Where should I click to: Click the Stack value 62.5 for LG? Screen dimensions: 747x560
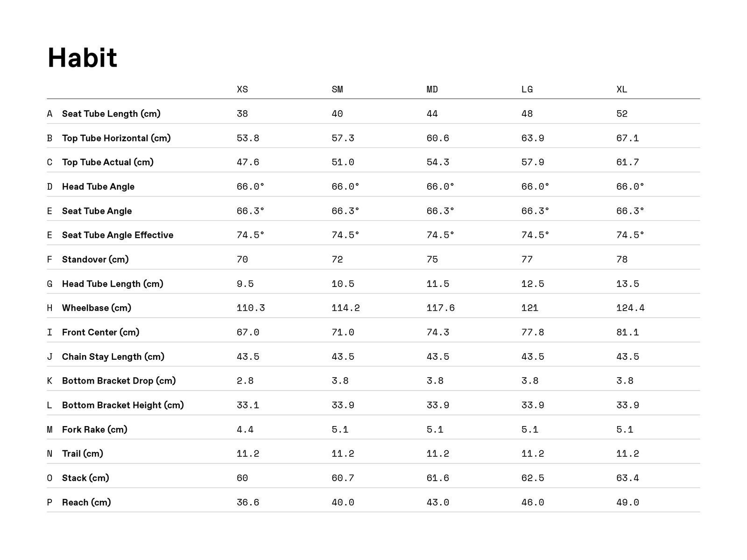pos(532,478)
